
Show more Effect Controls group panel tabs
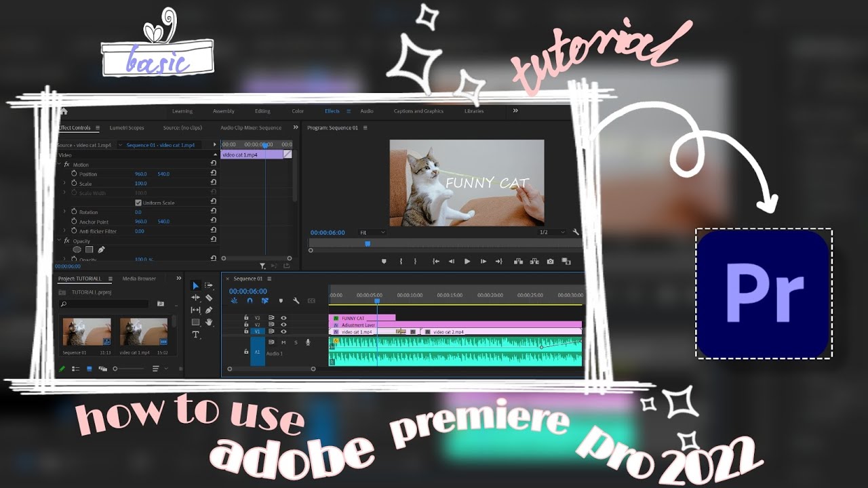tap(296, 127)
